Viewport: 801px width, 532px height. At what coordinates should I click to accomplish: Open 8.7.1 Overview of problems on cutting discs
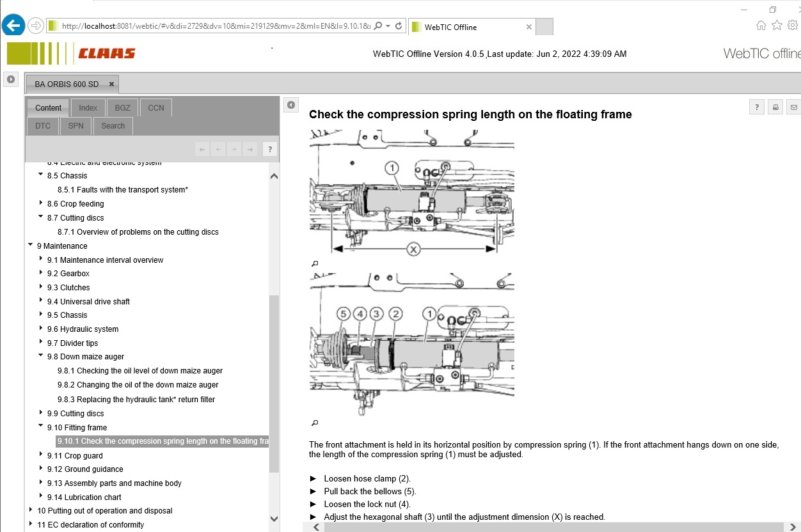138,232
